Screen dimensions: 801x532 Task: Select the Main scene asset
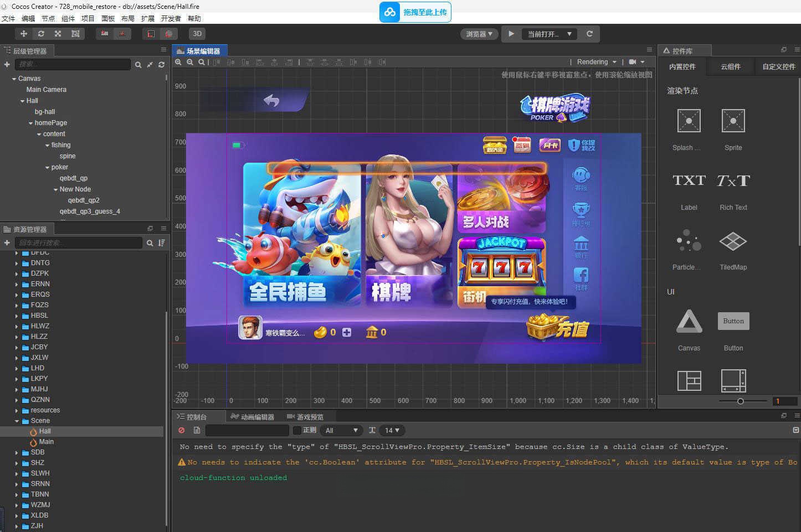point(46,442)
